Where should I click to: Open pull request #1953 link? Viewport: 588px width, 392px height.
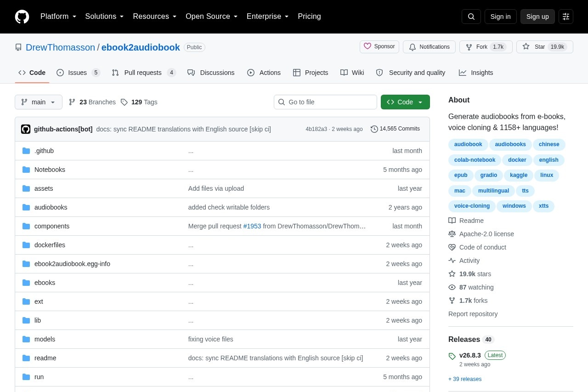pos(252,226)
